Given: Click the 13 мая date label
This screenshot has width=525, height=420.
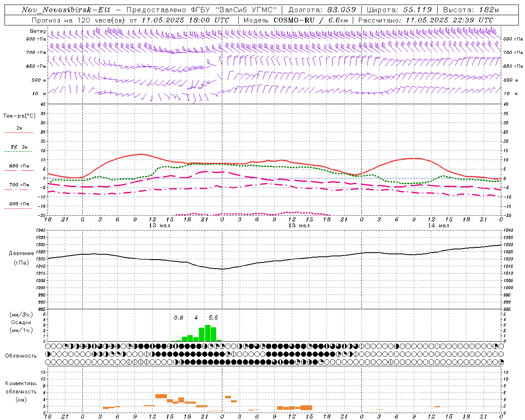Looking at the screenshot, I should [299, 226].
